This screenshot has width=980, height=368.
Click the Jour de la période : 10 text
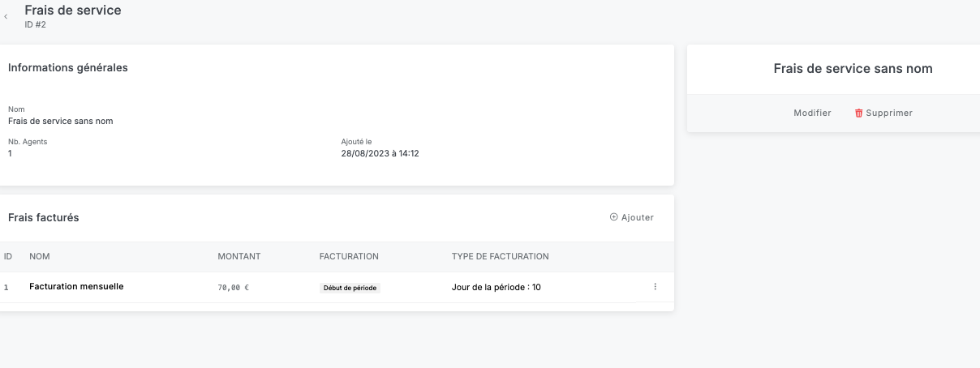[x=496, y=287]
